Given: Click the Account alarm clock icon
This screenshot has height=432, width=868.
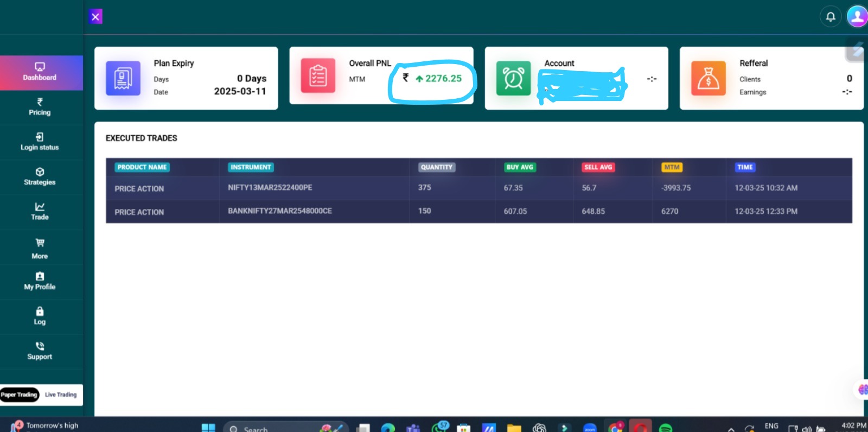Looking at the screenshot, I should 513,78.
